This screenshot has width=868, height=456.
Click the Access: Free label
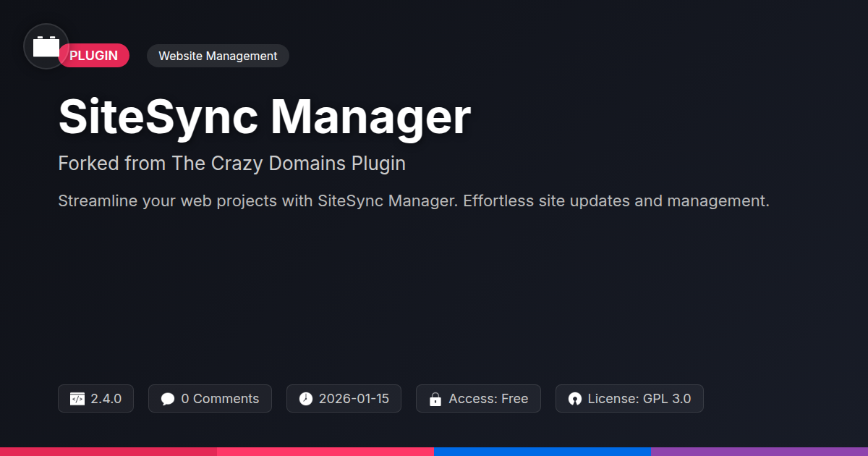pyautogui.click(x=488, y=399)
